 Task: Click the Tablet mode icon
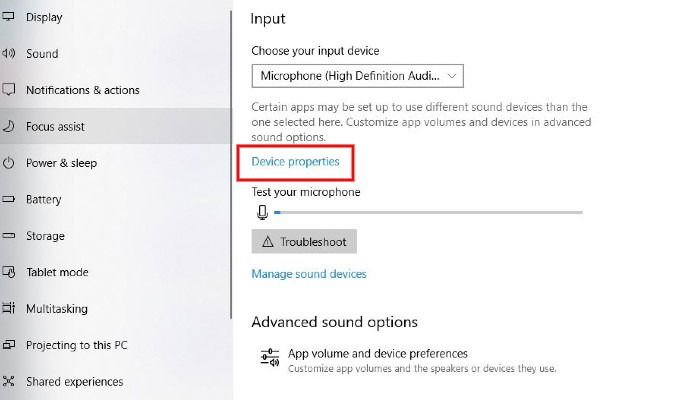[8, 272]
